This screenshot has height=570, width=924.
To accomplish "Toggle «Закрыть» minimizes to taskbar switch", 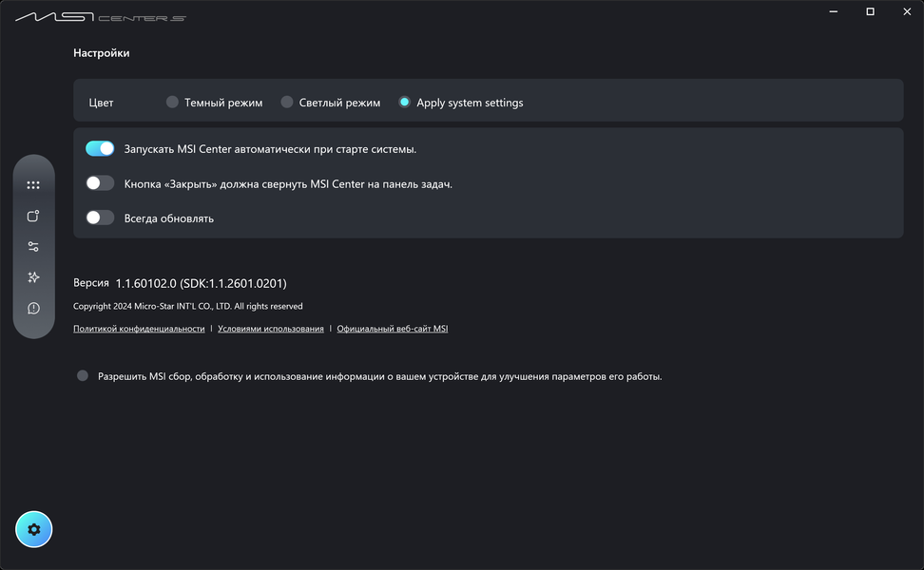I will pyautogui.click(x=100, y=183).
